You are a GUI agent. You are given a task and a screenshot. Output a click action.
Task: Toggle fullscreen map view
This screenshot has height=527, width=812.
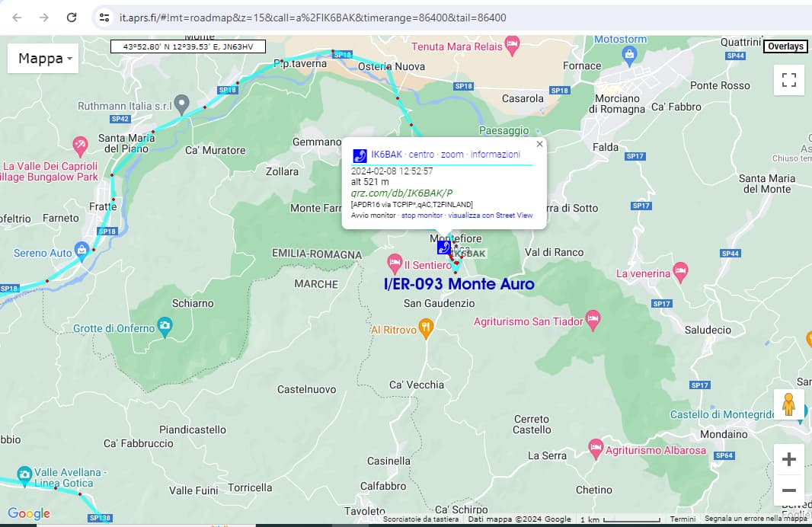coord(788,80)
